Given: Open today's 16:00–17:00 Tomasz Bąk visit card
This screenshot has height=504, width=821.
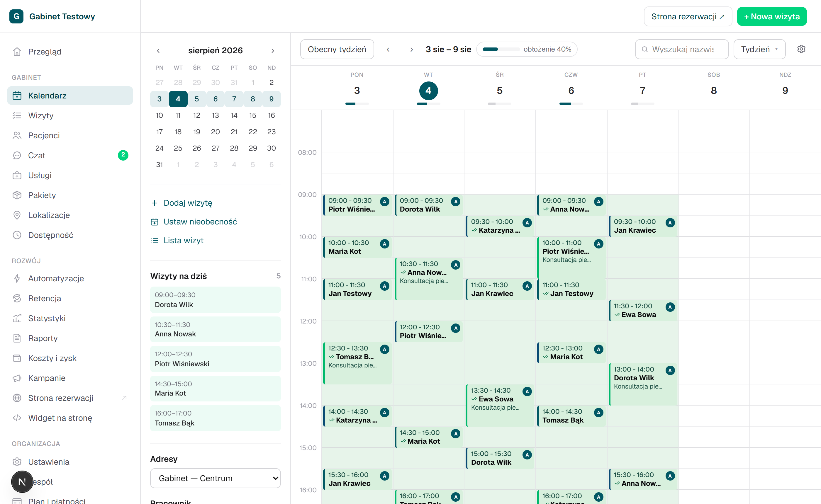Looking at the screenshot, I should pos(216,418).
